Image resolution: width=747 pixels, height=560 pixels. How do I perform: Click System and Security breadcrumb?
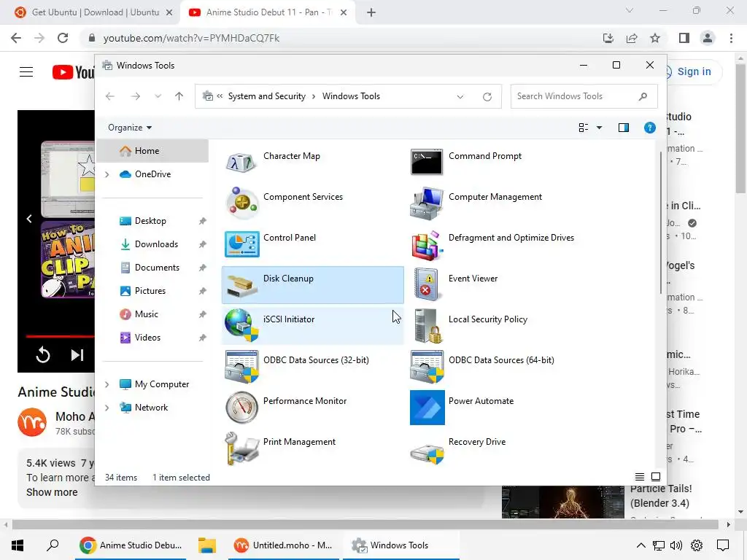(x=267, y=96)
